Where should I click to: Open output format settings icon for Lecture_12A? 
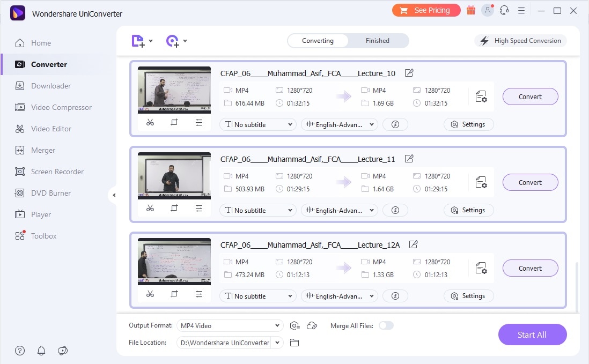pos(481,268)
